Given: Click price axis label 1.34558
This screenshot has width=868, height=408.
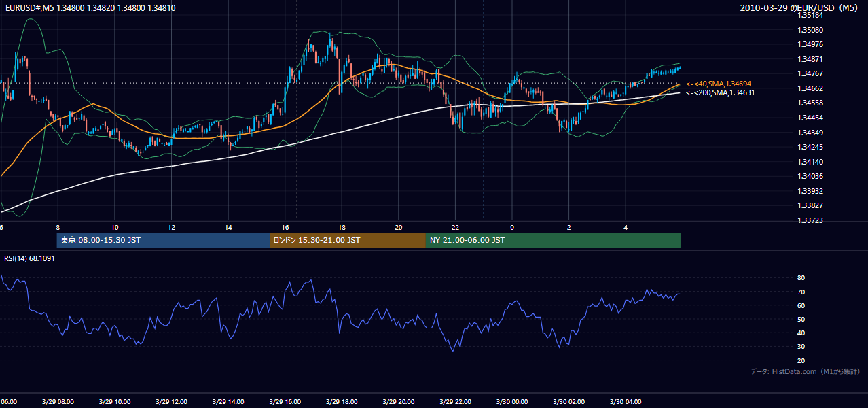Looking at the screenshot, I should click(810, 103).
